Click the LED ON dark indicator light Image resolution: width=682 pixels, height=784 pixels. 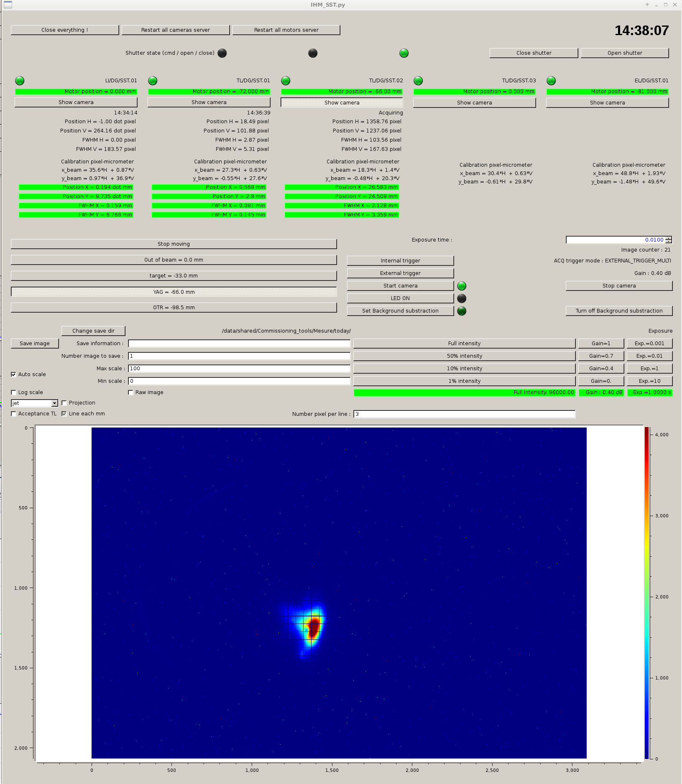462,298
